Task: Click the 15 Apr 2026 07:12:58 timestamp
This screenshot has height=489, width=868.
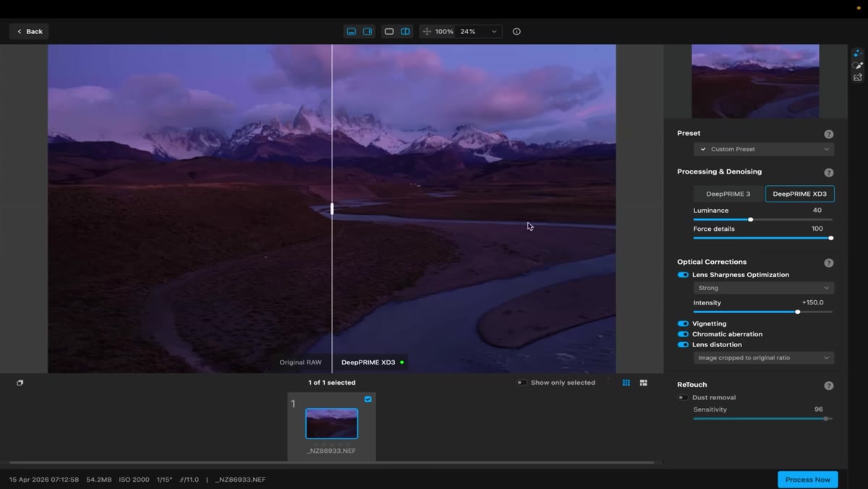Action: (44, 480)
